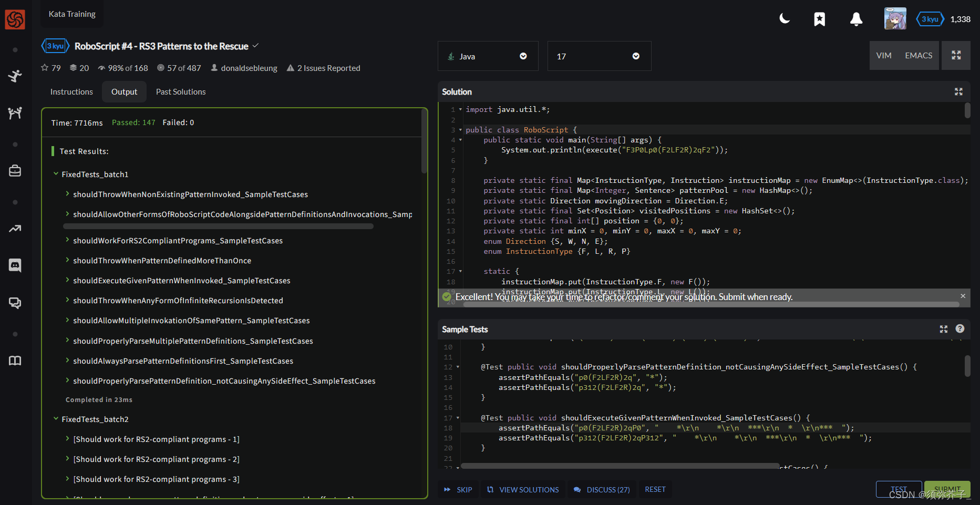980x505 pixels.
Task: Click the Codewars logo icon
Action: click(15, 19)
